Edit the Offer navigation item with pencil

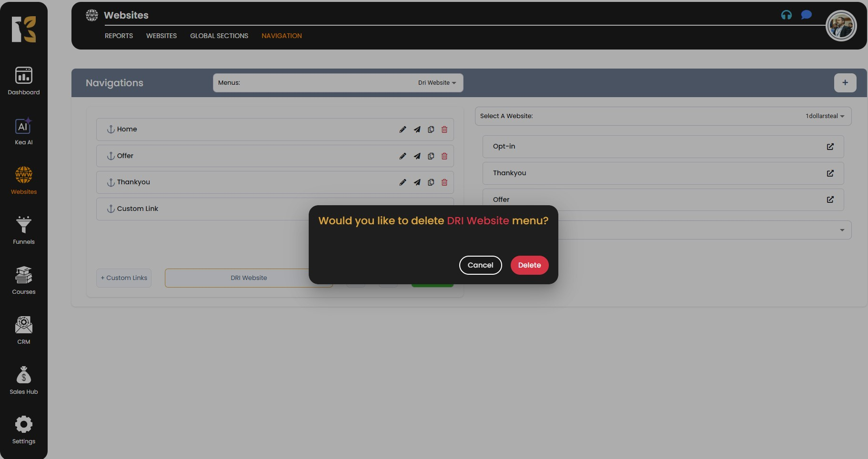(403, 156)
